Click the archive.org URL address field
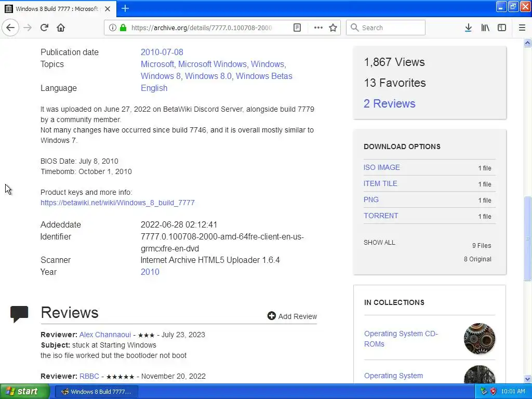The height and width of the screenshot is (399, 532). click(x=202, y=28)
